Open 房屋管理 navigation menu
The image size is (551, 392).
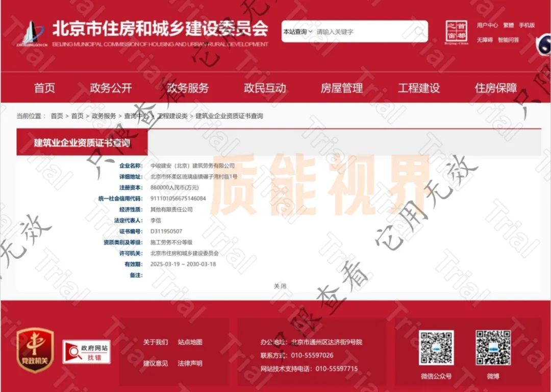click(341, 88)
